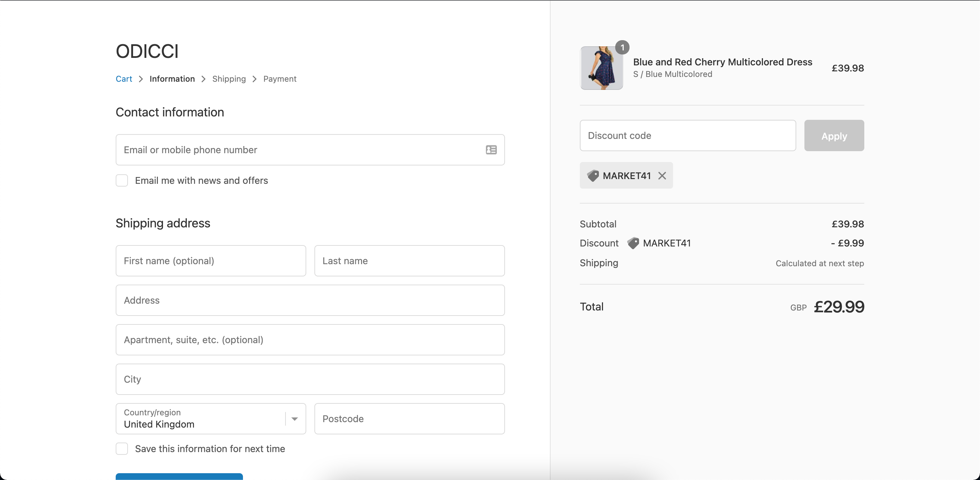The image size is (980, 480).
Task: Select the Payment breadcrumb step
Action: coord(280,79)
